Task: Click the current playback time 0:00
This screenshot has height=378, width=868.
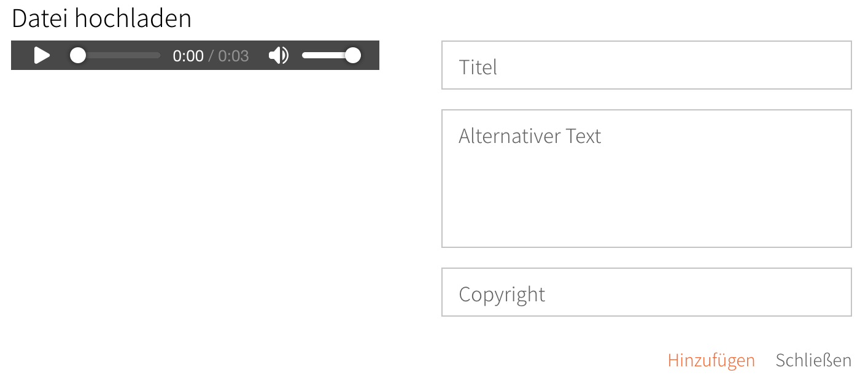Action: [188, 56]
